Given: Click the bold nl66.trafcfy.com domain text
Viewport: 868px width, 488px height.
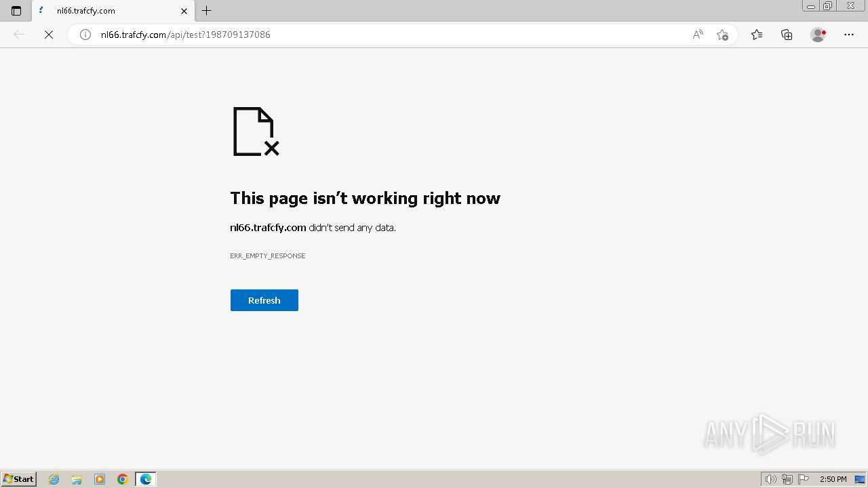Looking at the screenshot, I should point(268,228).
